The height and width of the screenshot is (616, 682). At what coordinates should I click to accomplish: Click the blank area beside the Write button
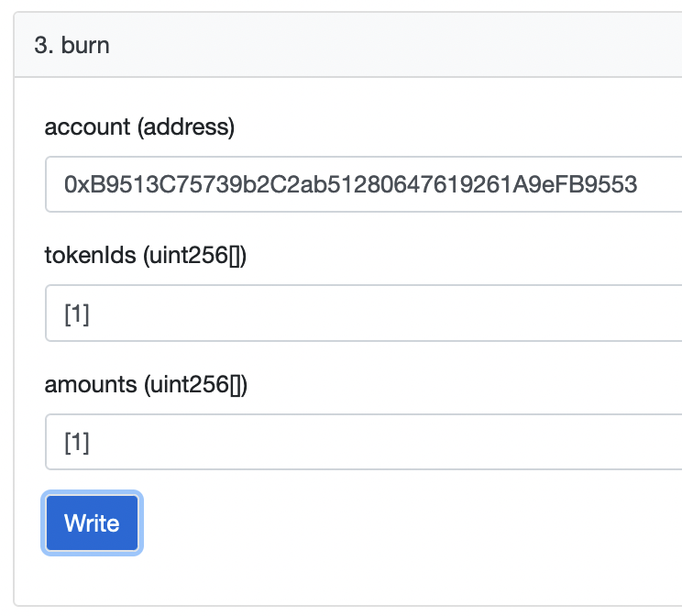[x=391, y=522]
